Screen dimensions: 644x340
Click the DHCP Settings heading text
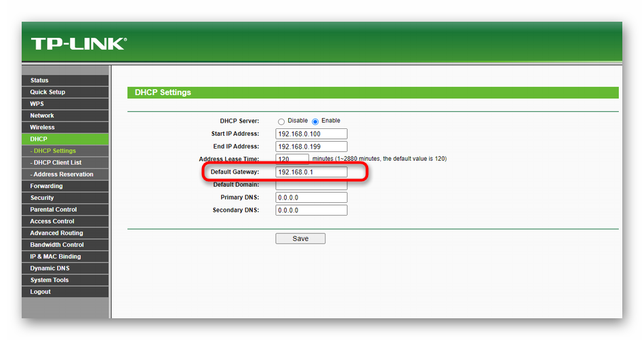[163, 92]
